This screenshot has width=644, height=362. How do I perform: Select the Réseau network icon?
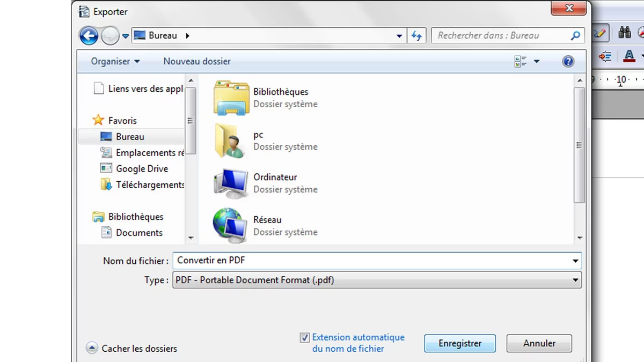point(231,226)
